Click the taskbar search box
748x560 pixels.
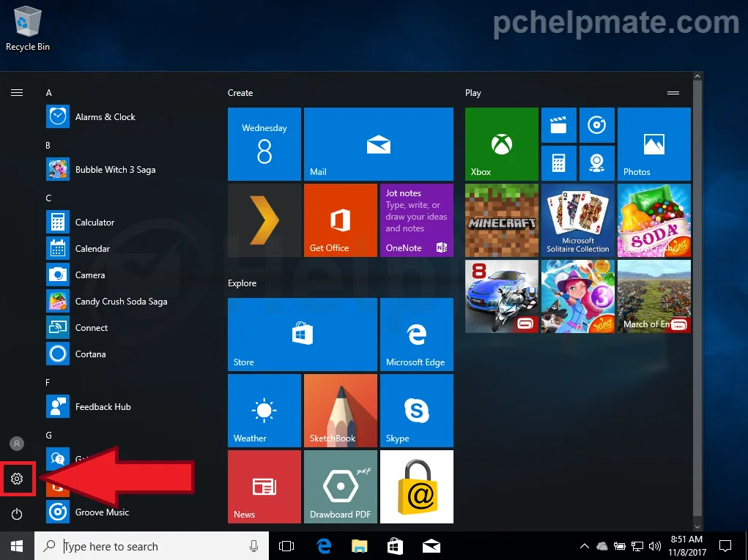coord(152,546)
